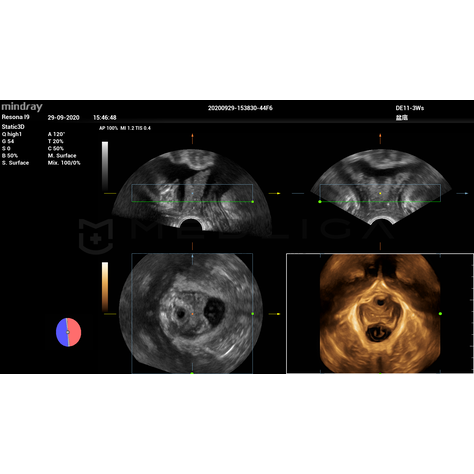
Task: Click the 'T 20%' threshold value
Action: [55, 141]
